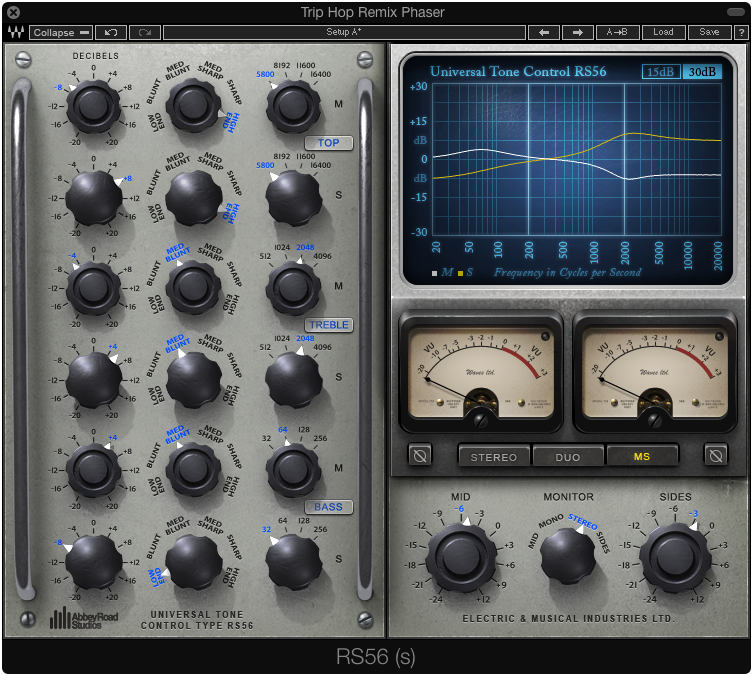The width and height of the screenshot is (753, 676).
Task: Click the TREBLE M decibels gain knob
Action: click(x=93, y=288)
